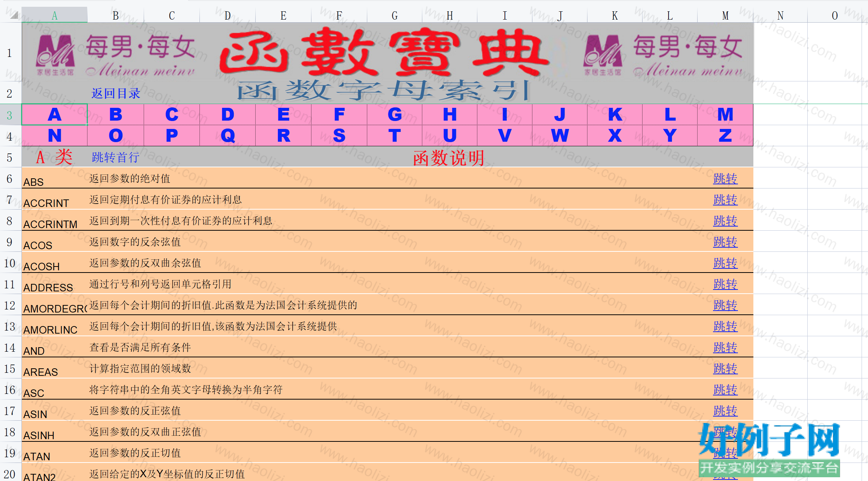Jump to letter D index cell
The width and height of the screenshot is (868, 481).
tap(228, 115)
